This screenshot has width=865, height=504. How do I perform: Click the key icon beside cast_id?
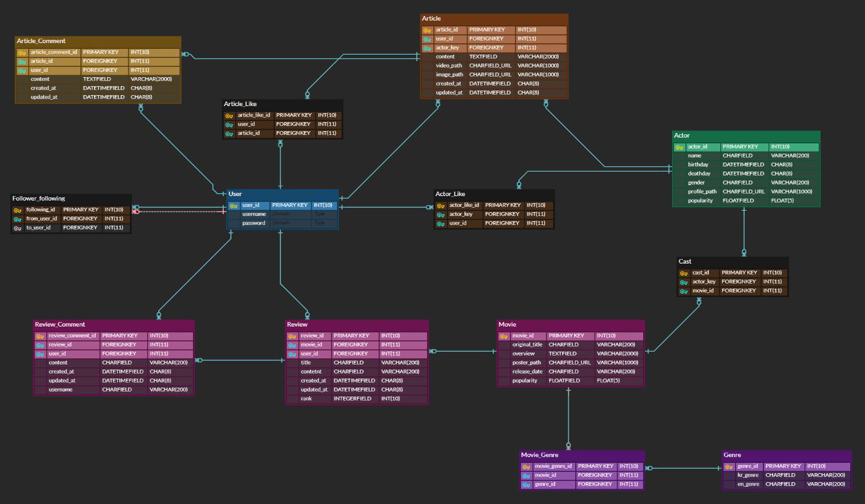pos(684,273)
